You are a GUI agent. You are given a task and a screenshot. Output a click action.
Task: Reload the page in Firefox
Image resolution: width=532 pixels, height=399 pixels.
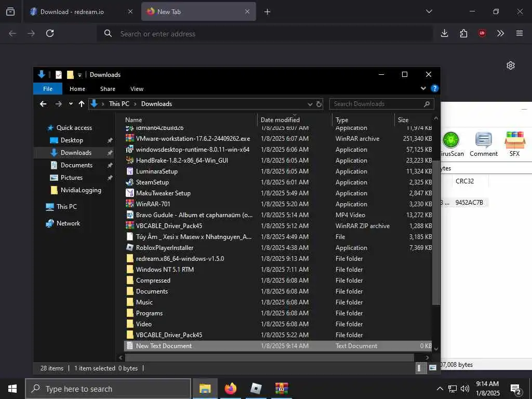(x=50, y=33)
